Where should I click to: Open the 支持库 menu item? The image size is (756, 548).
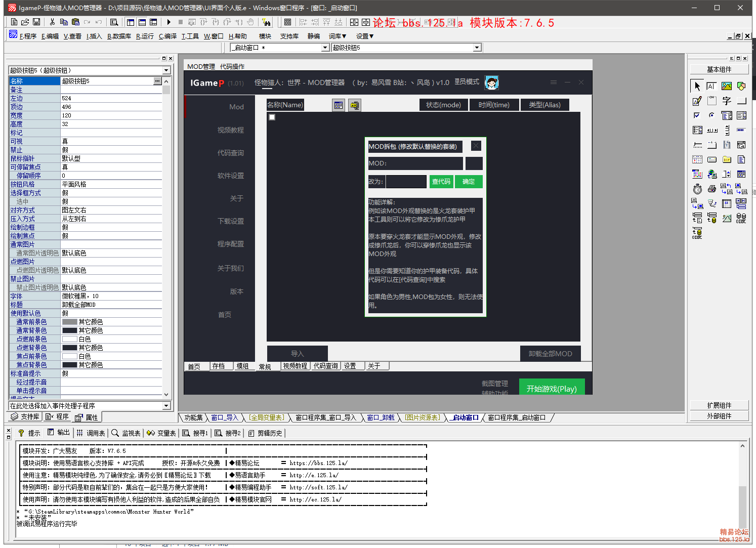coord(289,36)
